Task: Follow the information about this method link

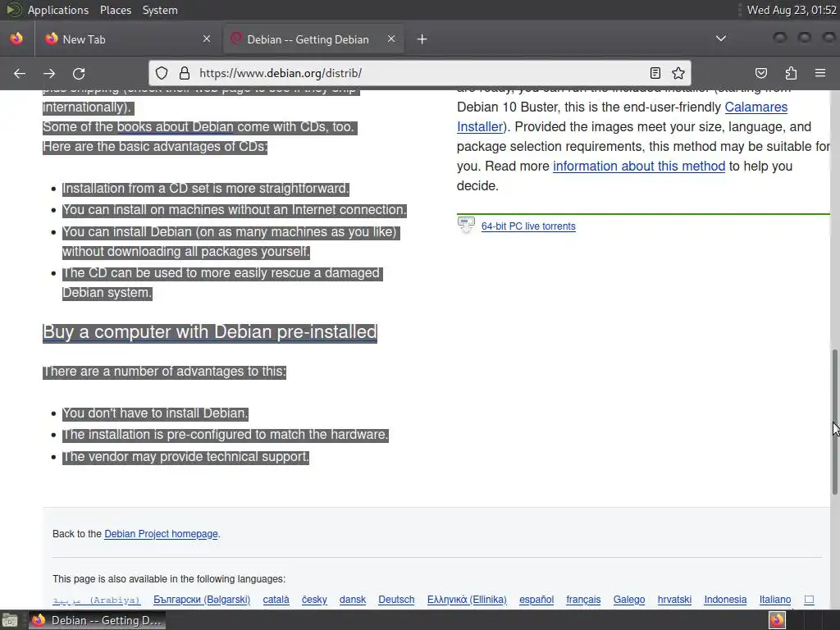Action: click(x=638, y=166)
